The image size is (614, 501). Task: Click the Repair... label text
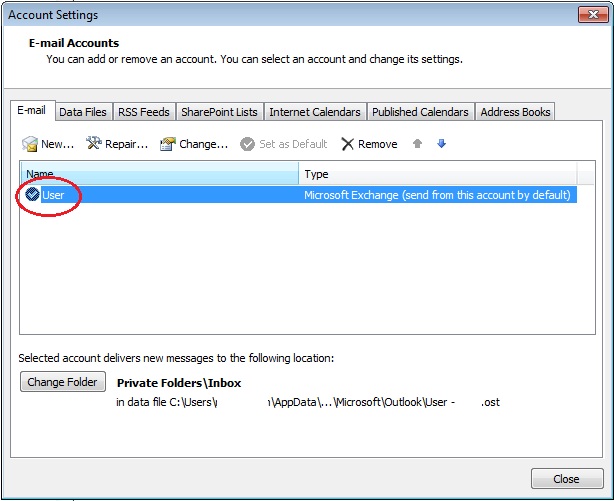pos(126,144)
